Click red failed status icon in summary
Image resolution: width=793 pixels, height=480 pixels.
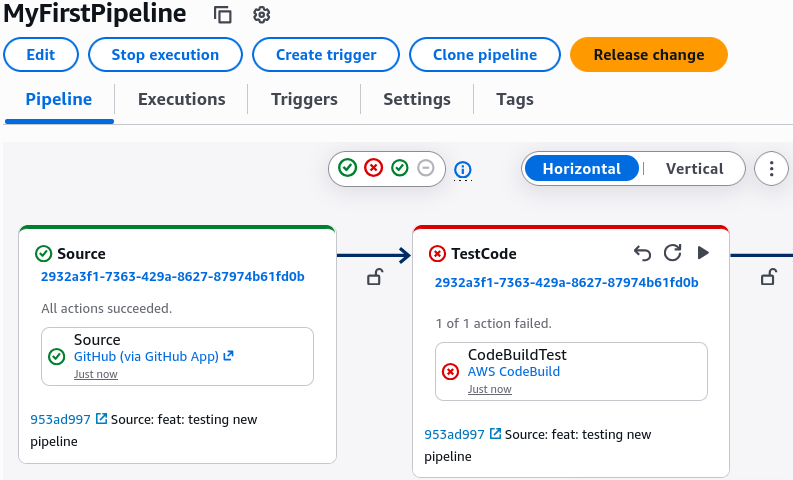(x=374, y=167)
